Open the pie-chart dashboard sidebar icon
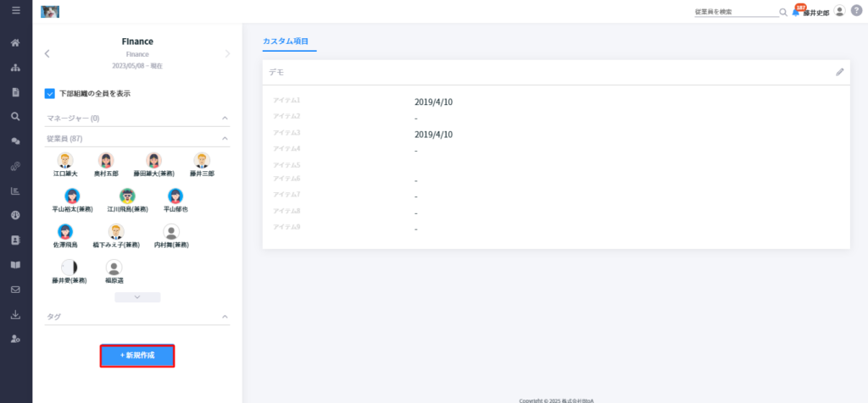The height and width of the screenshot is (403, 868). click(16, 216)
